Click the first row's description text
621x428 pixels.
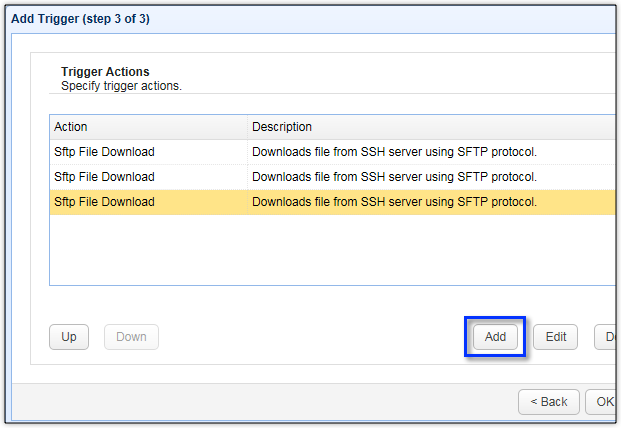coord(394,152)
